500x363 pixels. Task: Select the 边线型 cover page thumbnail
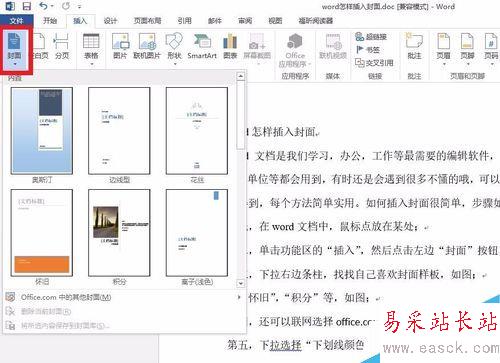click(119, 131)
